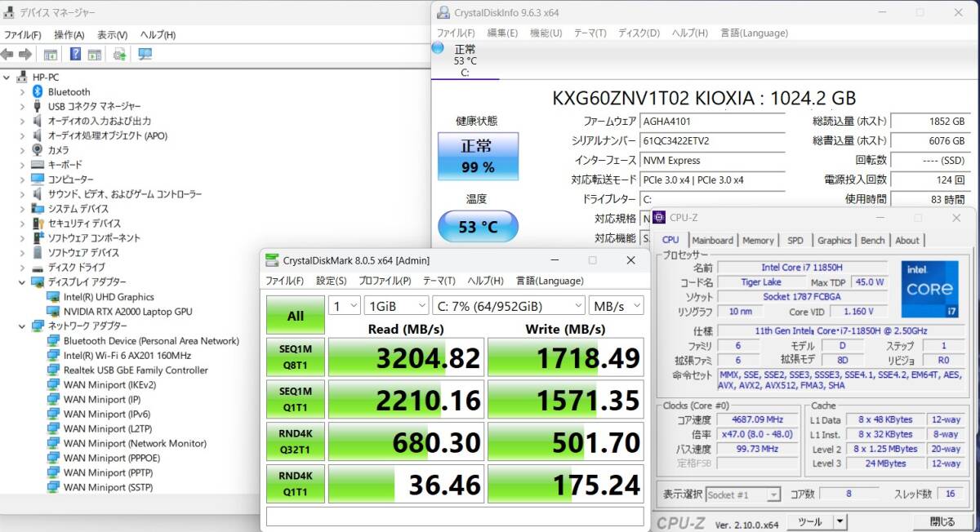Open the 操作(A) menu in Device Manager
The image size is (980, 532).
69,35
